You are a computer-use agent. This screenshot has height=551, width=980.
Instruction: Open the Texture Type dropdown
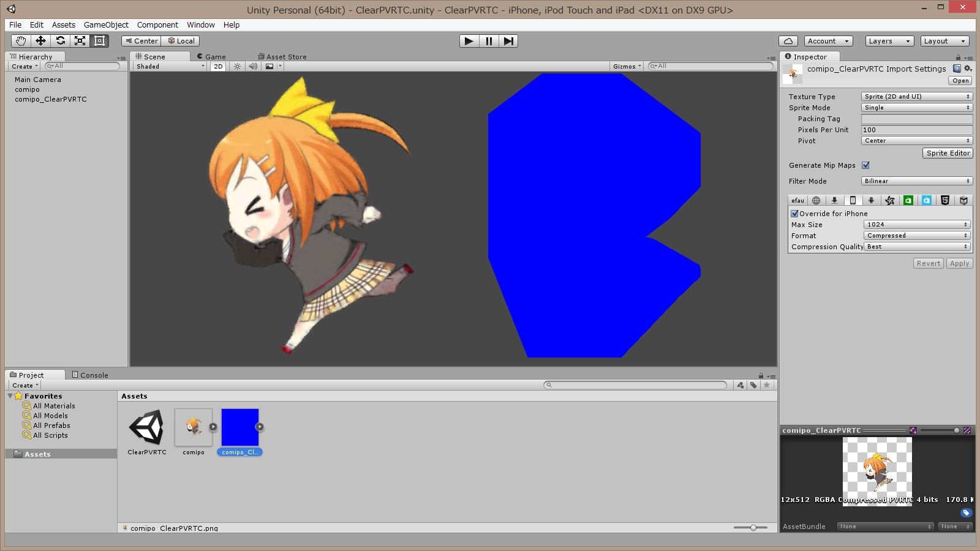[x=917, y=97]
